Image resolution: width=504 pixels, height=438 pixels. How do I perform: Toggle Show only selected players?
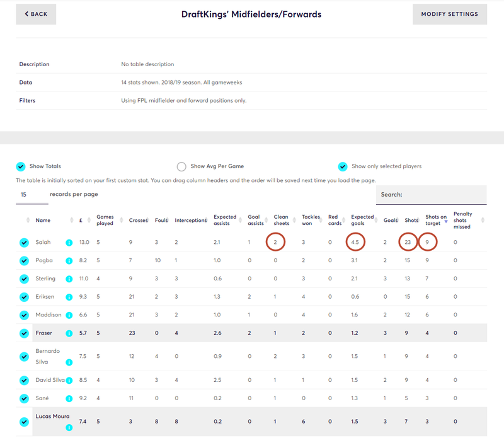[343, 166]
